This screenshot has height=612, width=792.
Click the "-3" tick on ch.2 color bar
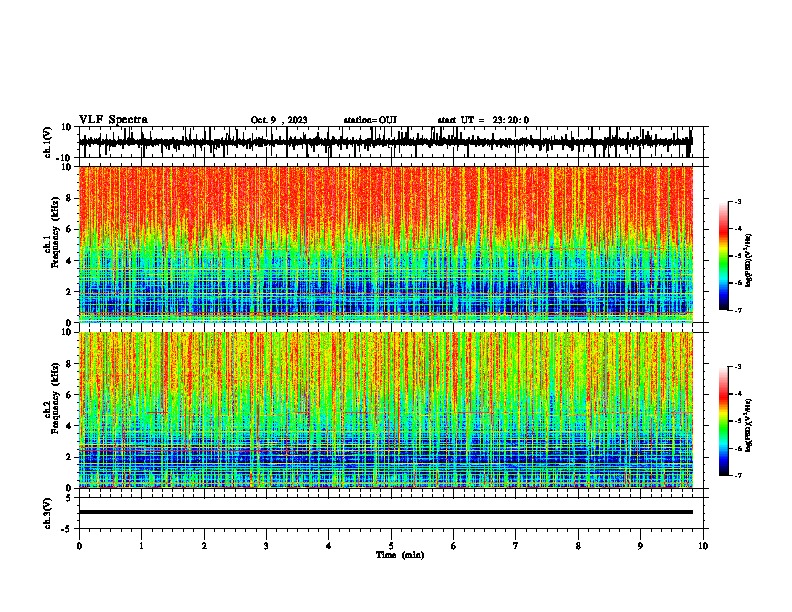pos(737,367)
